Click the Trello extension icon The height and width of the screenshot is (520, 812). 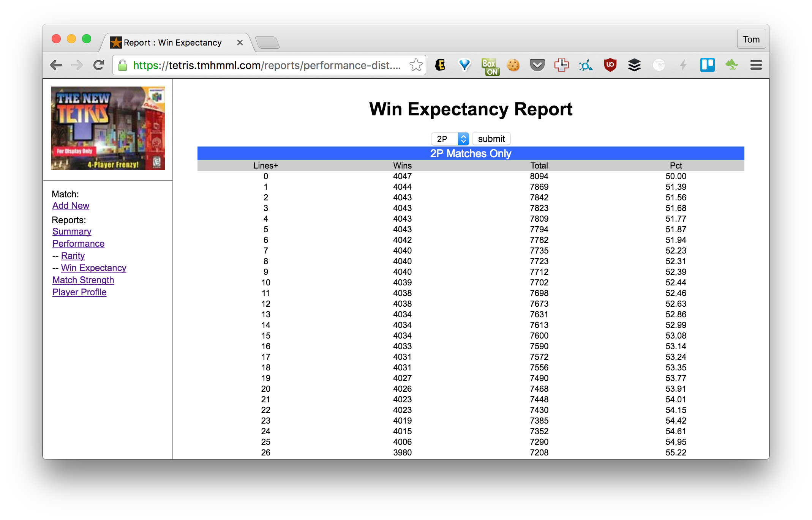pos(707,65)
